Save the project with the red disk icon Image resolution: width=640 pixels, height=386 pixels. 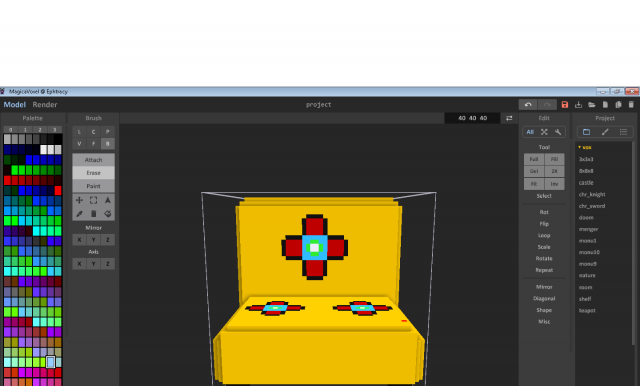coord(565,105)
